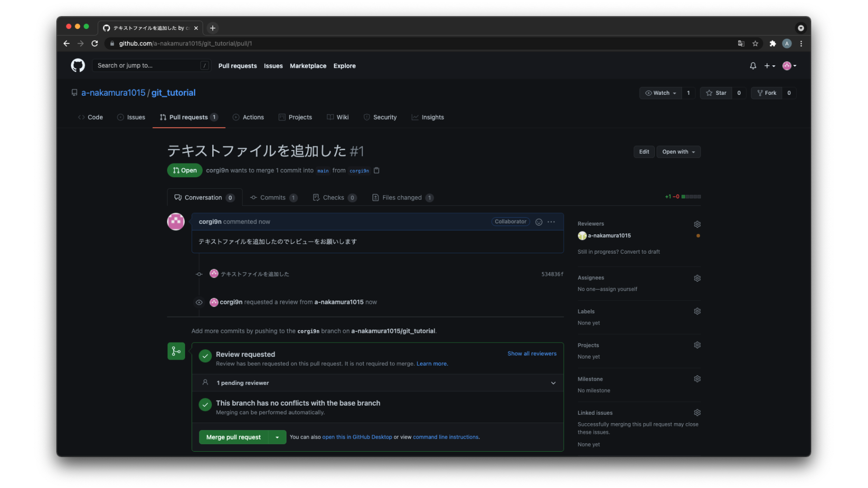
Task: Star the repository
Action: point(716,93)
